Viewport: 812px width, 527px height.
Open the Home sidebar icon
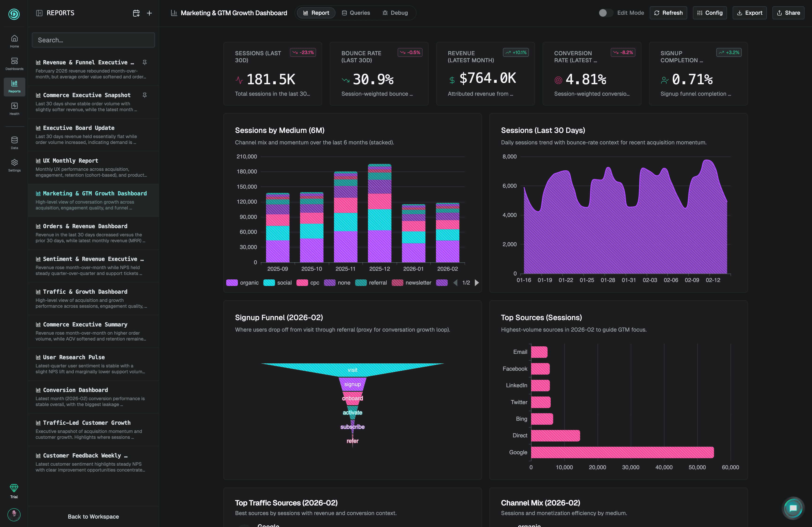(14, 41)
